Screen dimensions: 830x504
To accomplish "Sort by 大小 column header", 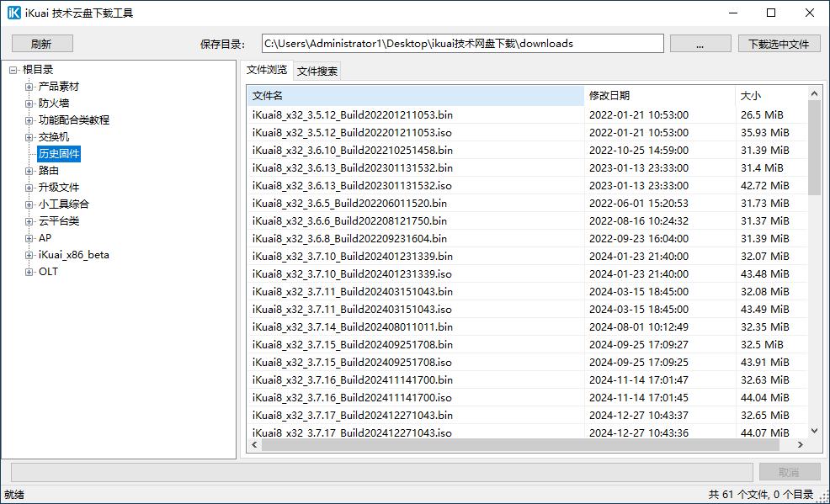I will tap(771, 96).
